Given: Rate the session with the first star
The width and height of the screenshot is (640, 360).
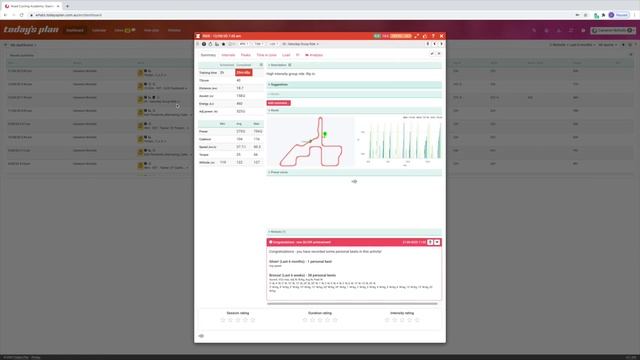Looking at the screenshot, I should coord(223,320).
